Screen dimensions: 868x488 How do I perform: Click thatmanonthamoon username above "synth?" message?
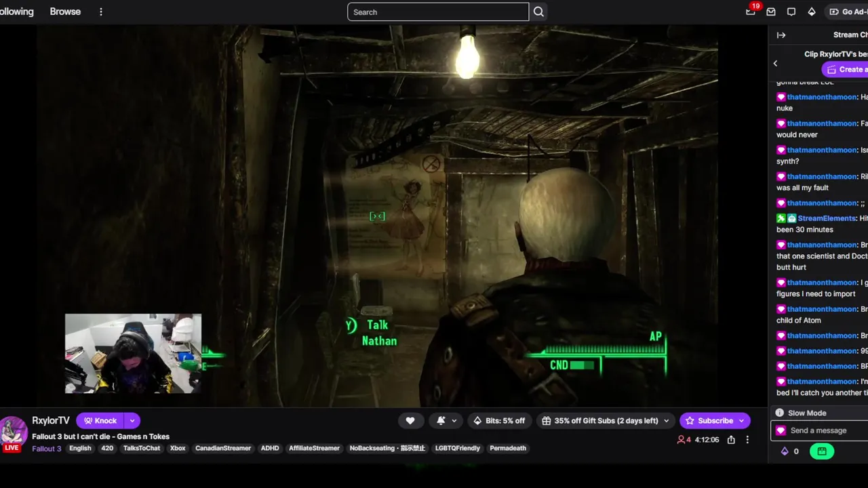click(822, 150)
